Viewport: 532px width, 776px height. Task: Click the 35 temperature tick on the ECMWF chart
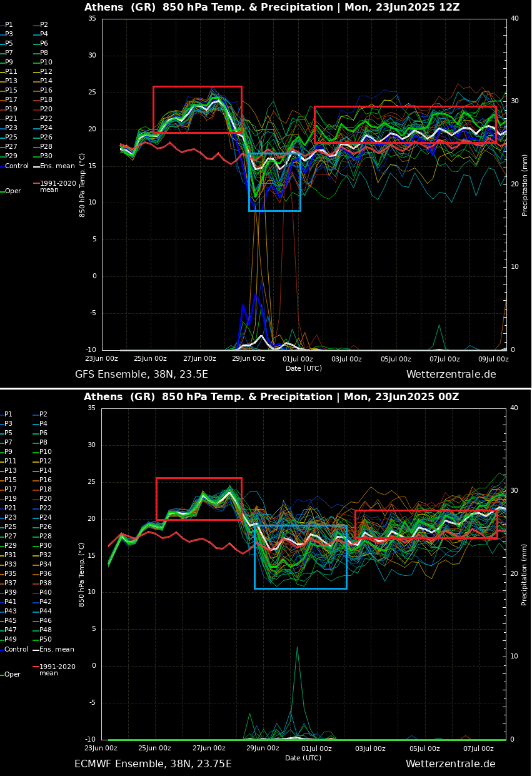point(91,408)
